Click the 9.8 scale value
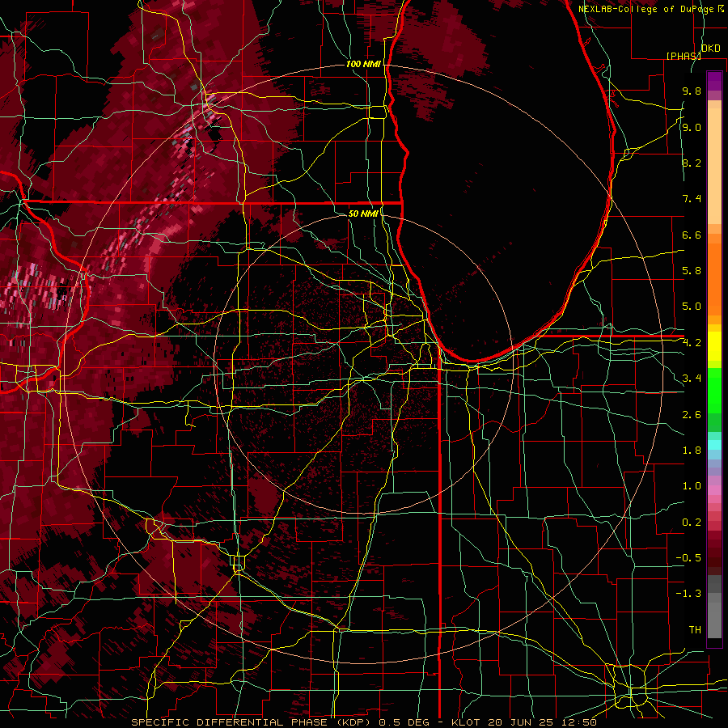The image size is (728, 728). click(692, 91)
